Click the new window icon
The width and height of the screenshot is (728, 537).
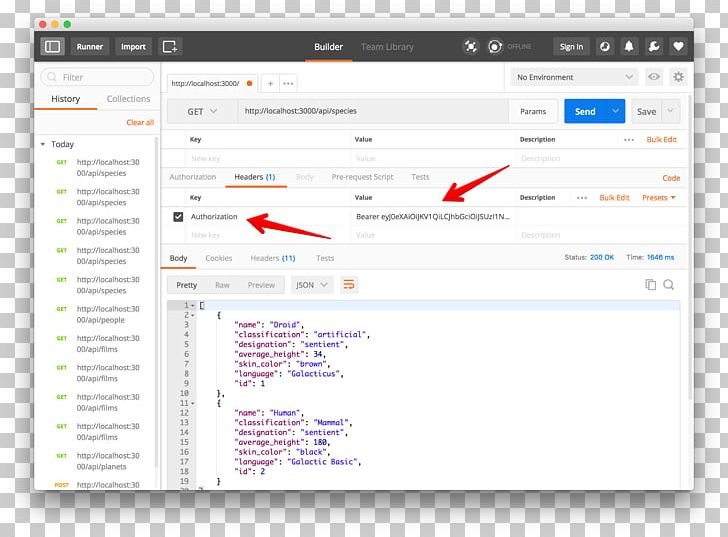coord(170,46)
